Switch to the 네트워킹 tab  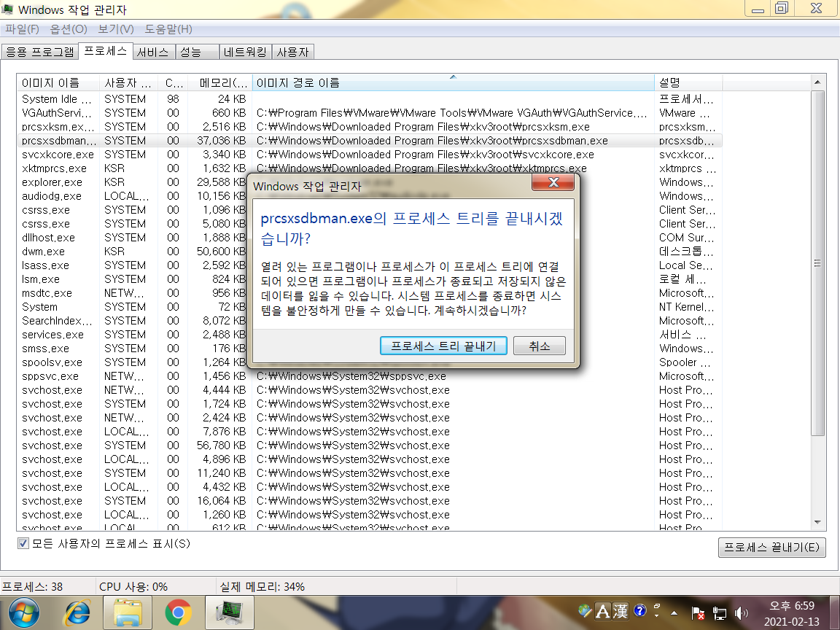(245, 52)
